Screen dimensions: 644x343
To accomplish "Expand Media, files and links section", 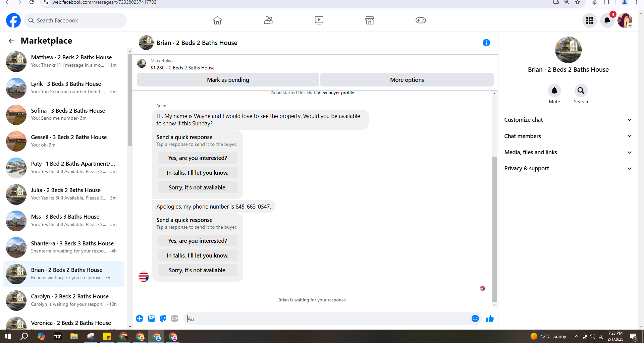I will pos(568,152).
